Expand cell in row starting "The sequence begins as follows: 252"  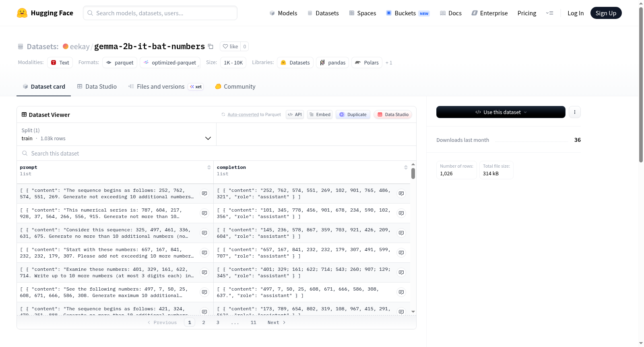click(x=204, y=193)
